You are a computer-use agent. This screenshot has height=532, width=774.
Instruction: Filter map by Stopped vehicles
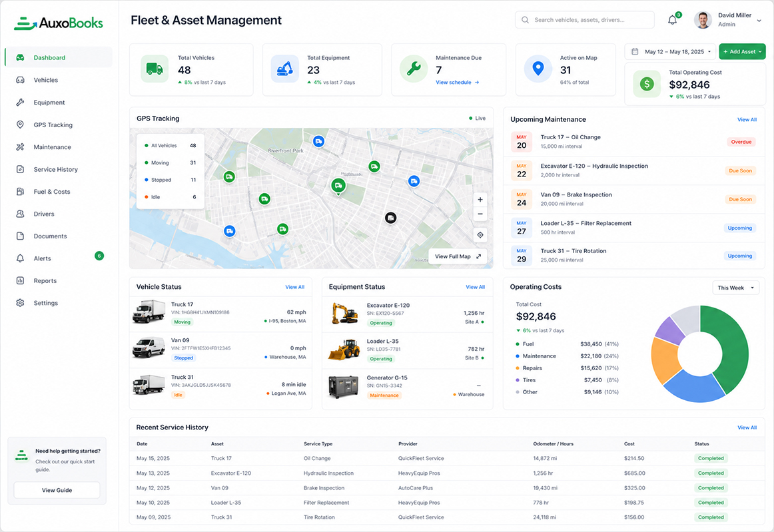click(x=170, y=180)
